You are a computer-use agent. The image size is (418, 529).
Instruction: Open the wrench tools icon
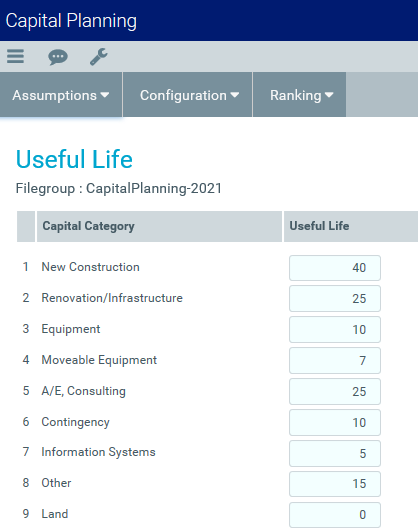coord(99,57)
